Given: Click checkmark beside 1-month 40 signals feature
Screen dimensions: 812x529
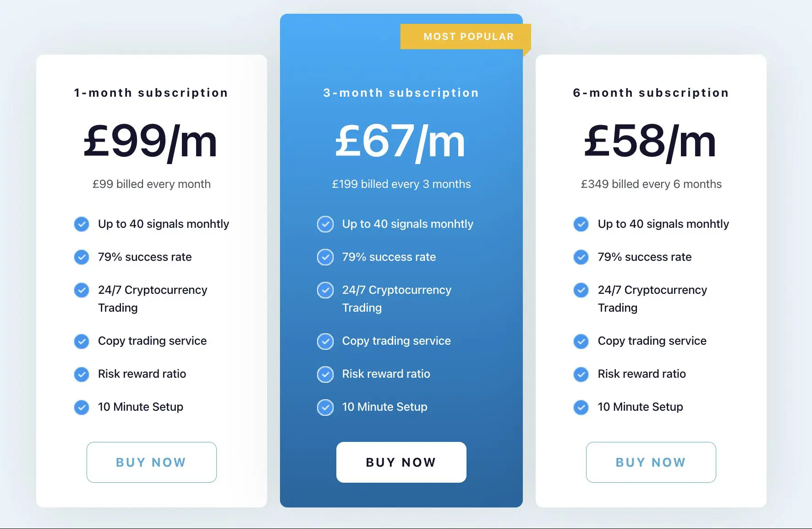Looking at the screenshot, I should click(82, 224).
